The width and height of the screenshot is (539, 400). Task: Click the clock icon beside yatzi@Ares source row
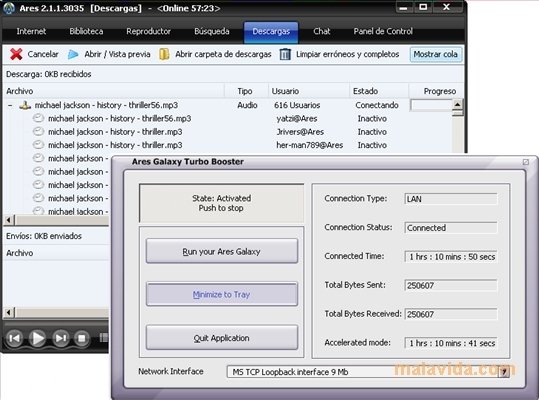pos(38,118)
